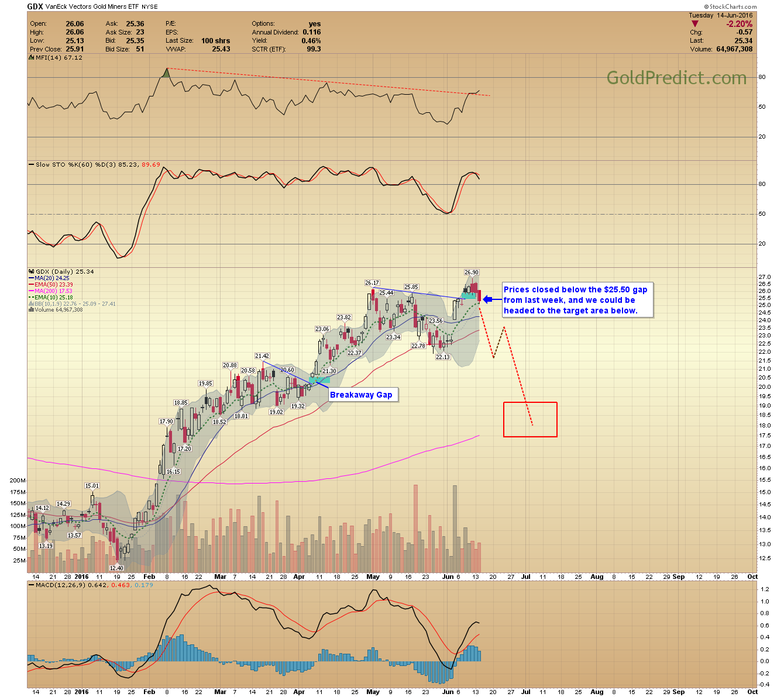Click the 22.13 low price label
The width and height of the screenshot is (784, 697).
pyautogui.click(x=443, y=357)
